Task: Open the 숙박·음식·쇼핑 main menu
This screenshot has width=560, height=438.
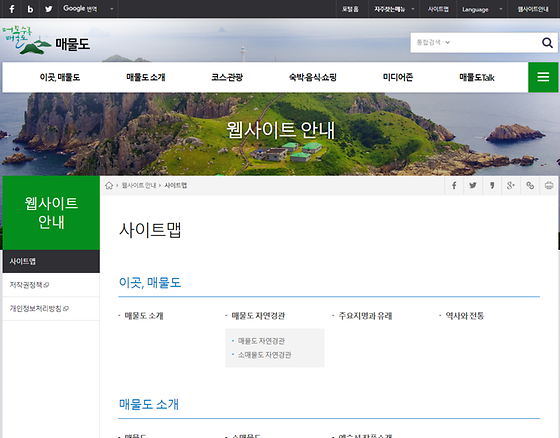Action: [312, 77]
